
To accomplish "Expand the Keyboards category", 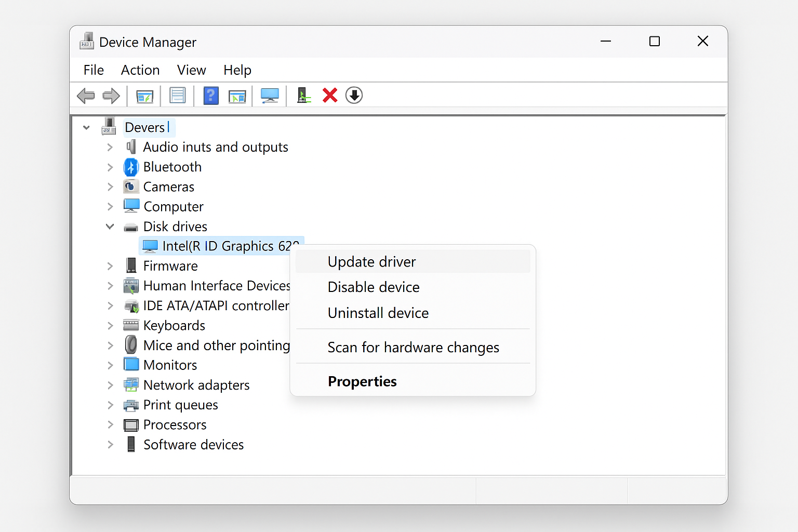I will (x=110, y=325).
